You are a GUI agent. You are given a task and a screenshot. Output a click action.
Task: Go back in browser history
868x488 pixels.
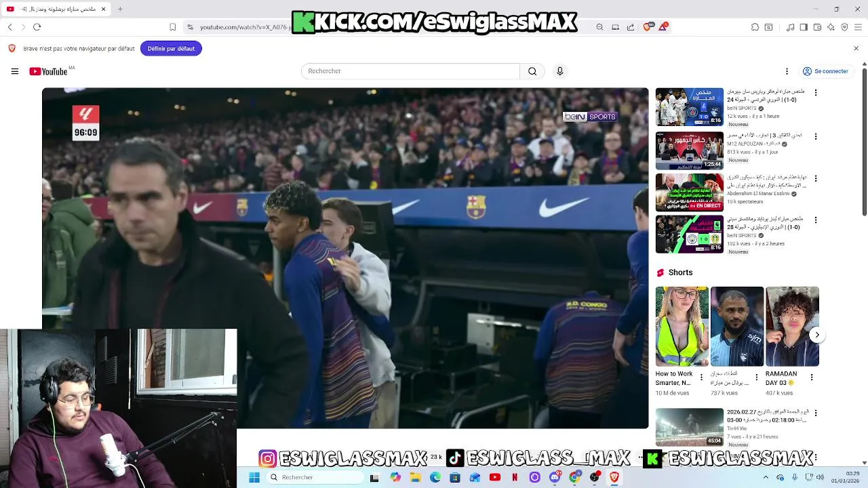(x=10, y=27)
